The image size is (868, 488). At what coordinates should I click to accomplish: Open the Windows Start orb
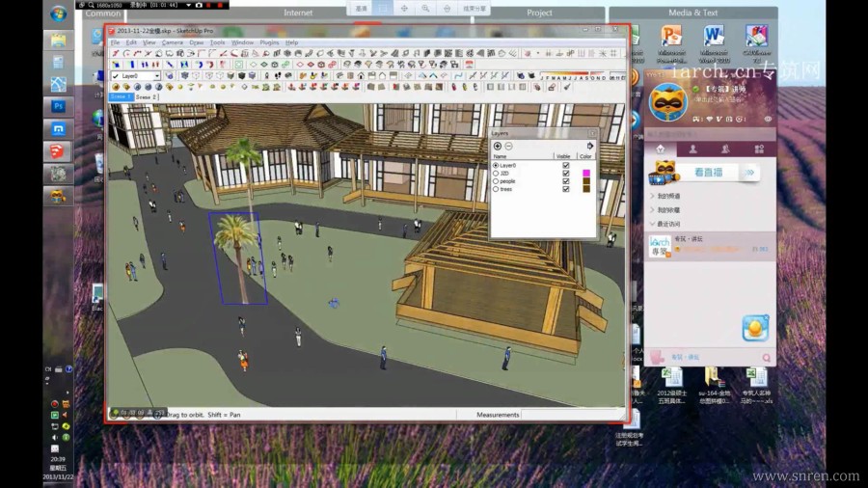58,14
